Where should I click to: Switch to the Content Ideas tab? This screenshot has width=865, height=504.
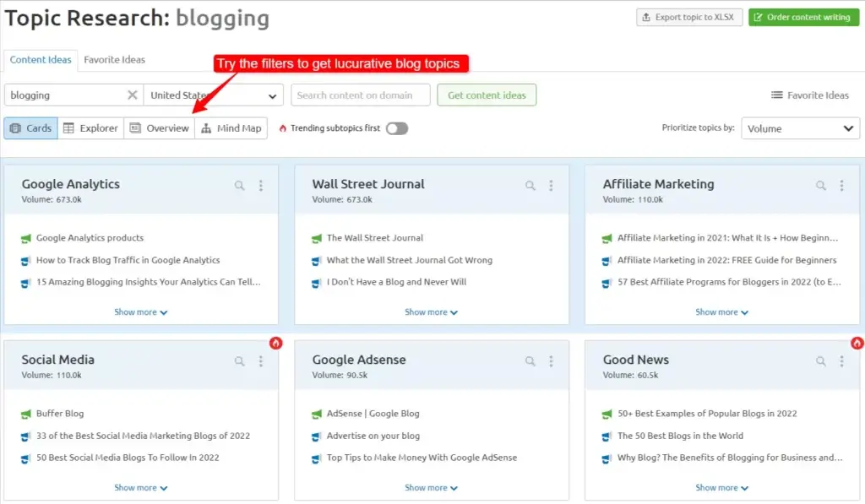point(41,60)
